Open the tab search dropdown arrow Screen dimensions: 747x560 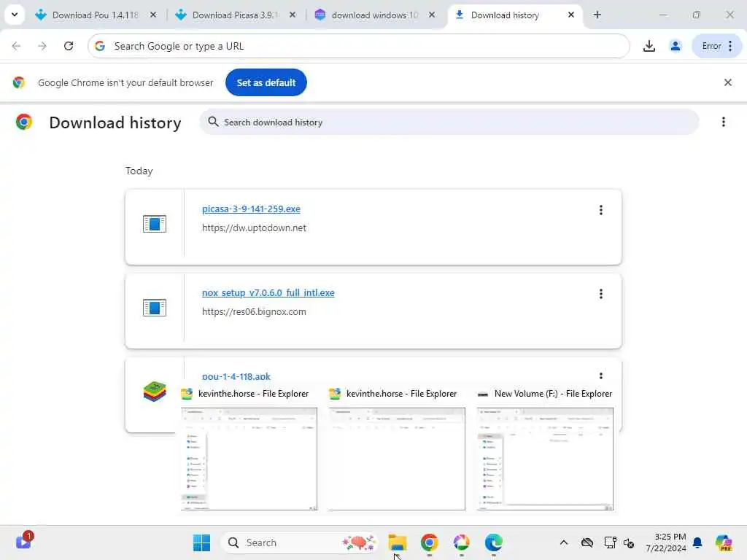15,15
